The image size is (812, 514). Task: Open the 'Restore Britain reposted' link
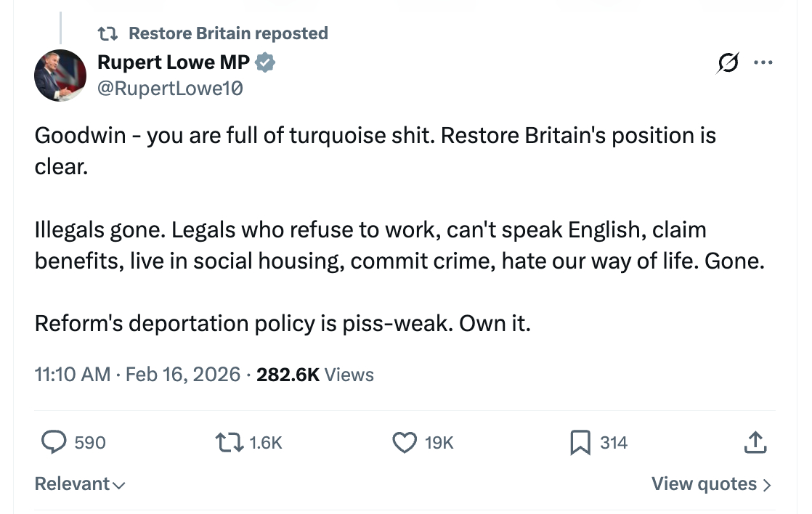point(227,33)
